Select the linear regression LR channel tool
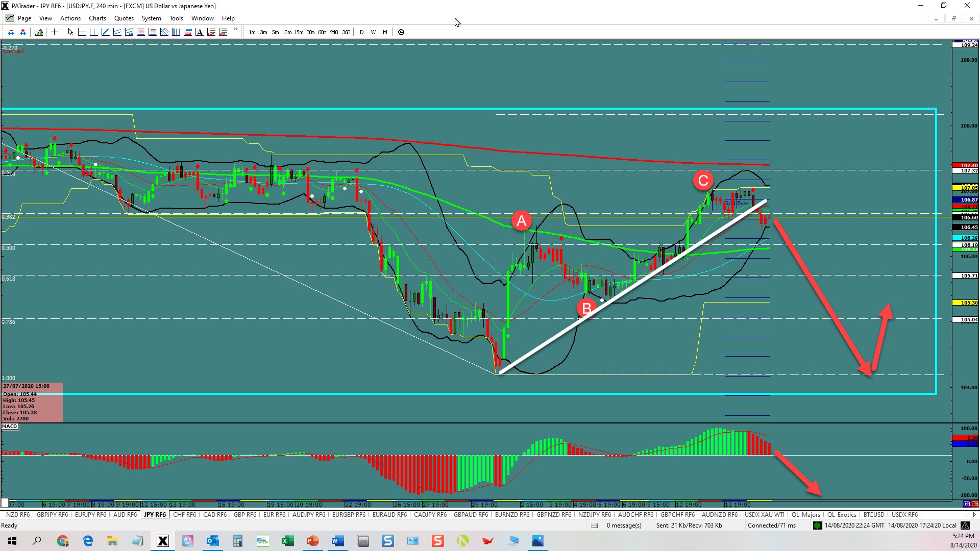The image size is (980, 551). (x=129, y=32)
